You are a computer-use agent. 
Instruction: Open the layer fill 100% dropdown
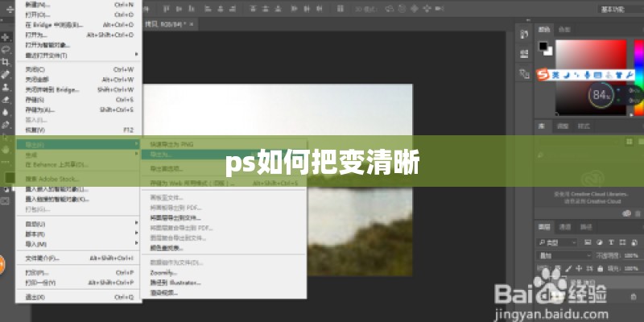point(631,269)
